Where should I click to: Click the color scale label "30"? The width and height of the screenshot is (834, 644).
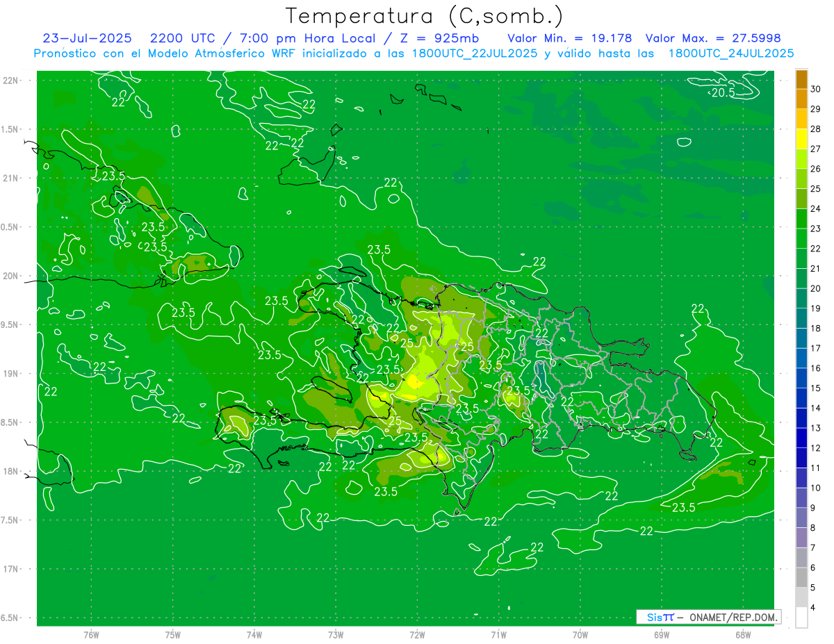click(815, 89)
